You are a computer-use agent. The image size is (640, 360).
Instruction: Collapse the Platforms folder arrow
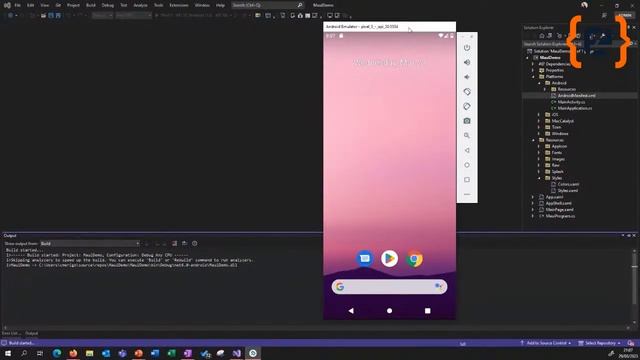[x=533, y=77]
